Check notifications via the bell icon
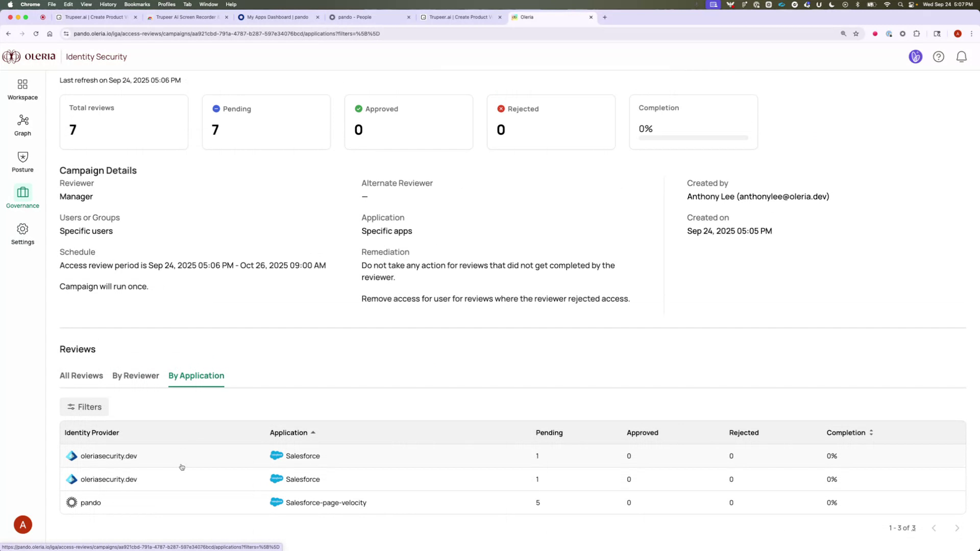 coord(962,57)
